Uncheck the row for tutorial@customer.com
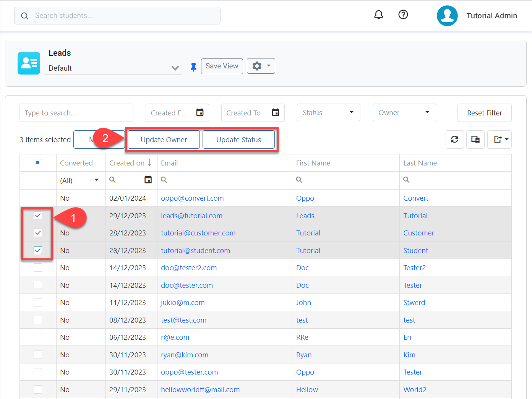This screenshot has height=399, width=532. click(x=38, y=233)
